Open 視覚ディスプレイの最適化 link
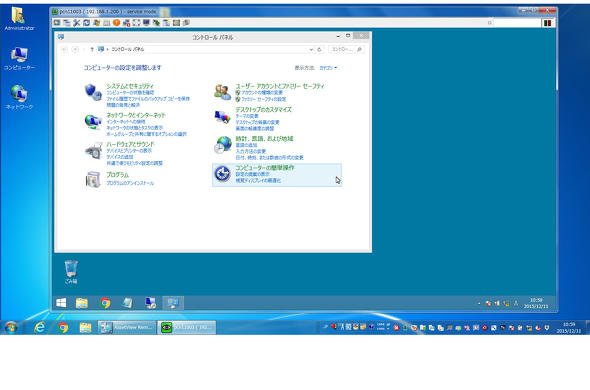 [x=258, y=181]
